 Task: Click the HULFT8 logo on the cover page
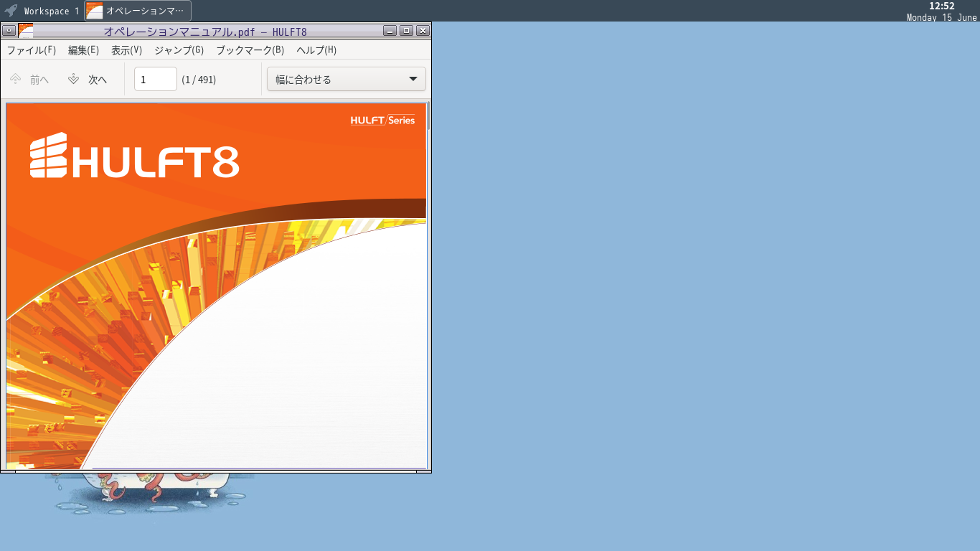coord(134,156)
